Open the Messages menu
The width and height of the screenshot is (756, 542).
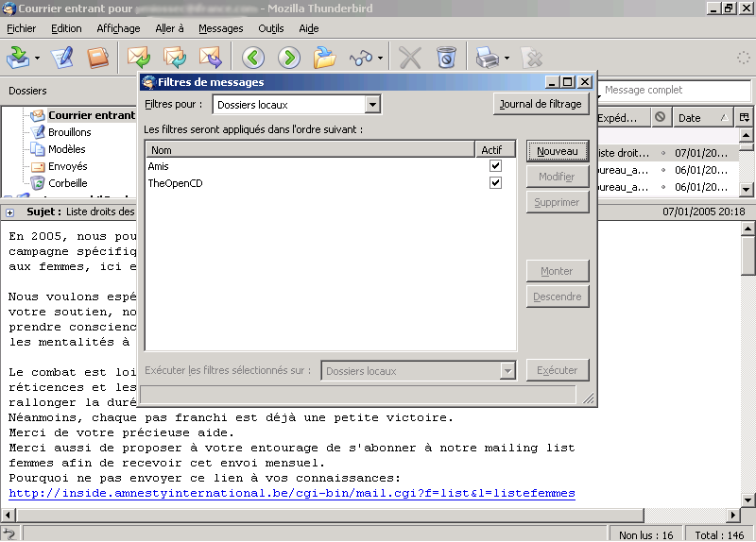[221, 28]
